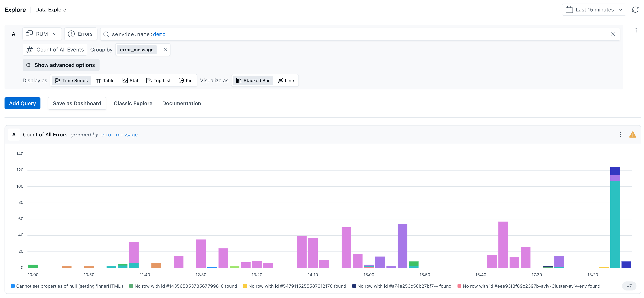
Task: Open the query row three-dot menu
Action: click(636, 30)
